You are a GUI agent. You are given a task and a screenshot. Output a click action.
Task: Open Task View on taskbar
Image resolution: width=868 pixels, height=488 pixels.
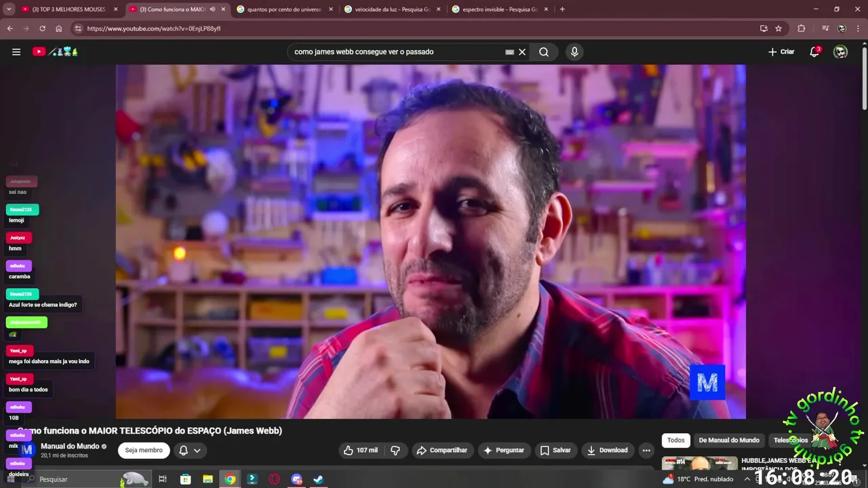point(163,479)
